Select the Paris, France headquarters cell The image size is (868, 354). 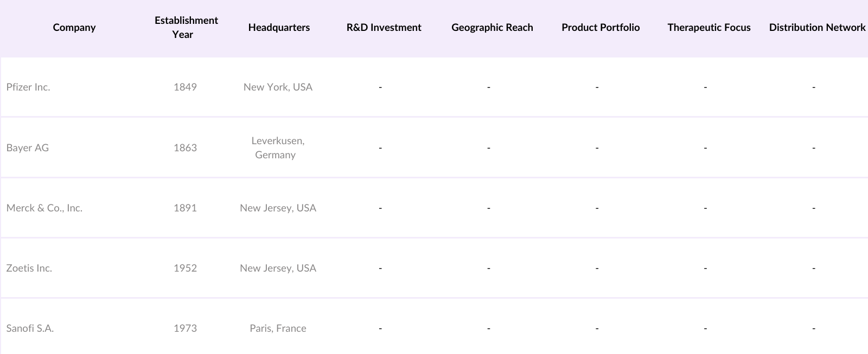(278, 329)
